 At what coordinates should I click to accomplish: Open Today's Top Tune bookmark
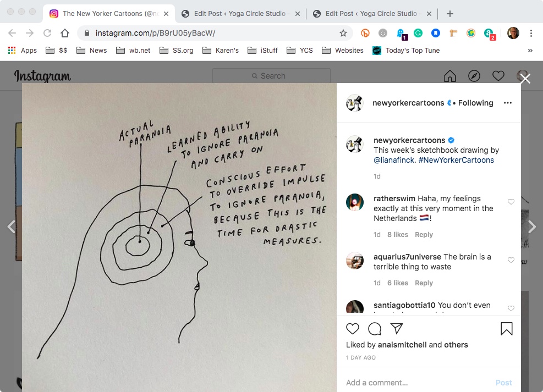(406, 51)
